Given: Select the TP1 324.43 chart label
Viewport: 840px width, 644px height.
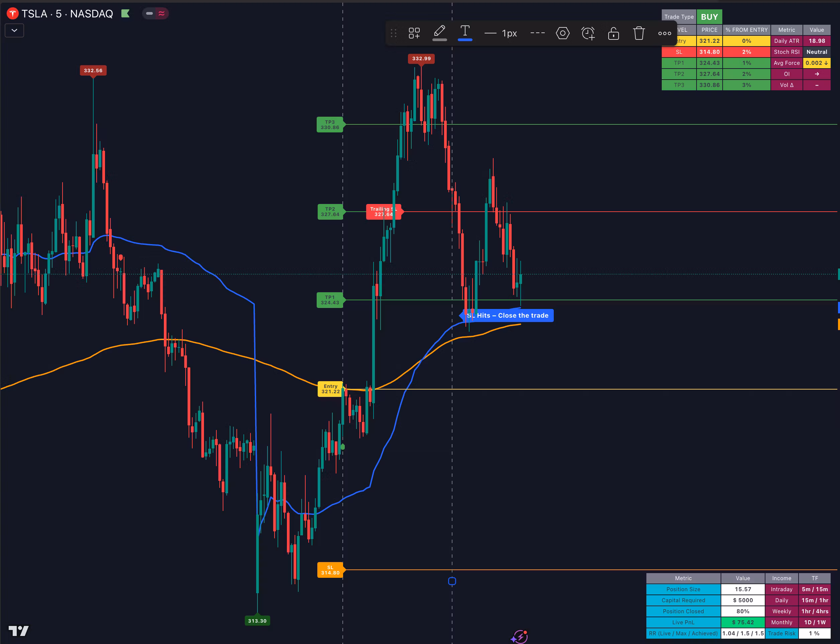Looking at the screenshot, I should click(330, 300).
